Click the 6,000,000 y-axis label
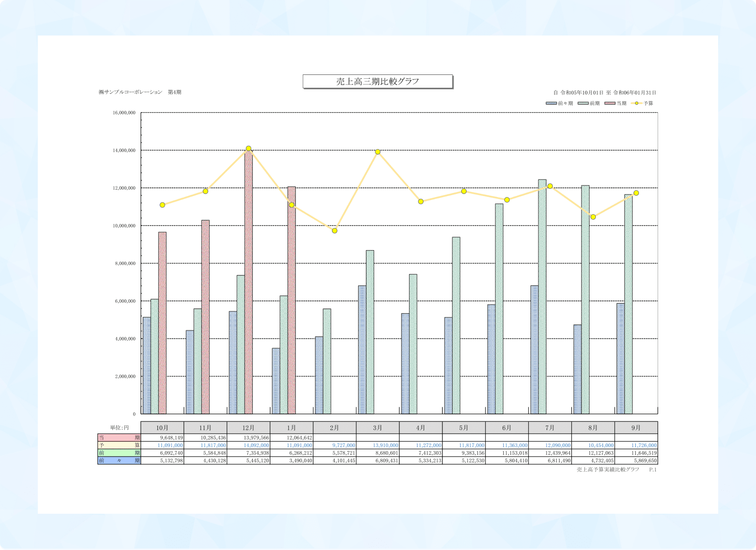This screenshot has width=756, height=550. [125, 301]
